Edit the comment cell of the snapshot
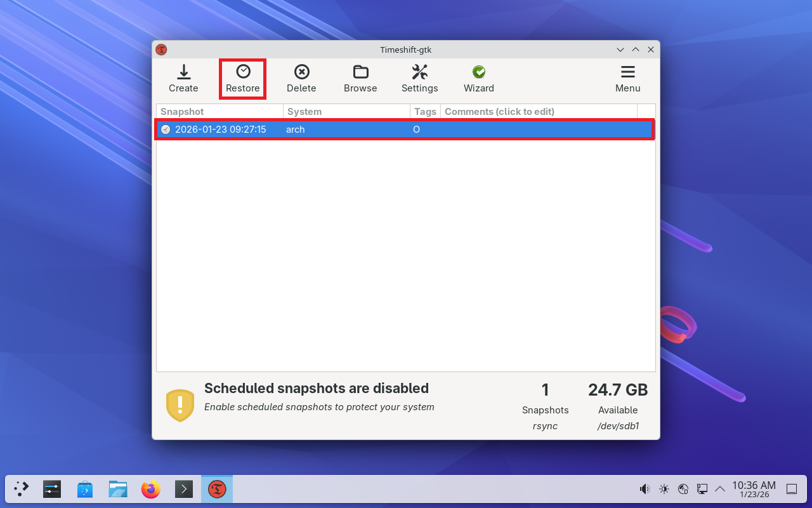The height and width of the screenshot is (508, 812). click(x=539, y=130)
